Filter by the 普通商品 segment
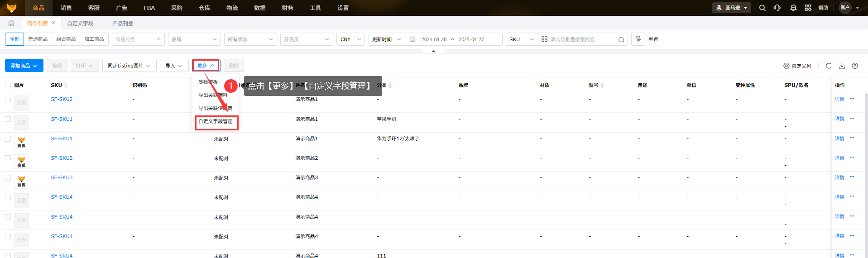 (x=38, y=39)
